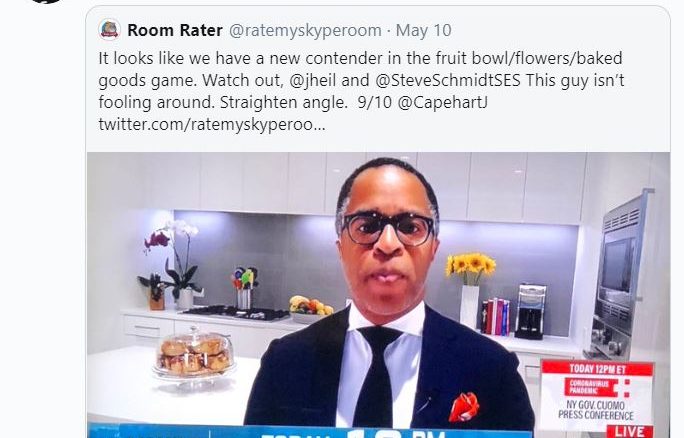Click the May 10 timestamp

pos(423,30)
